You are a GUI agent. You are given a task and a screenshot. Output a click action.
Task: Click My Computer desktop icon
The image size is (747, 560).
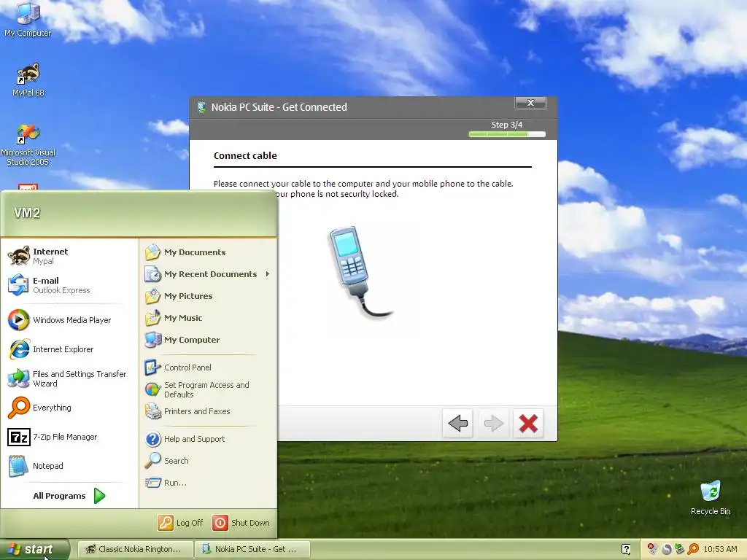coord(28,20)
